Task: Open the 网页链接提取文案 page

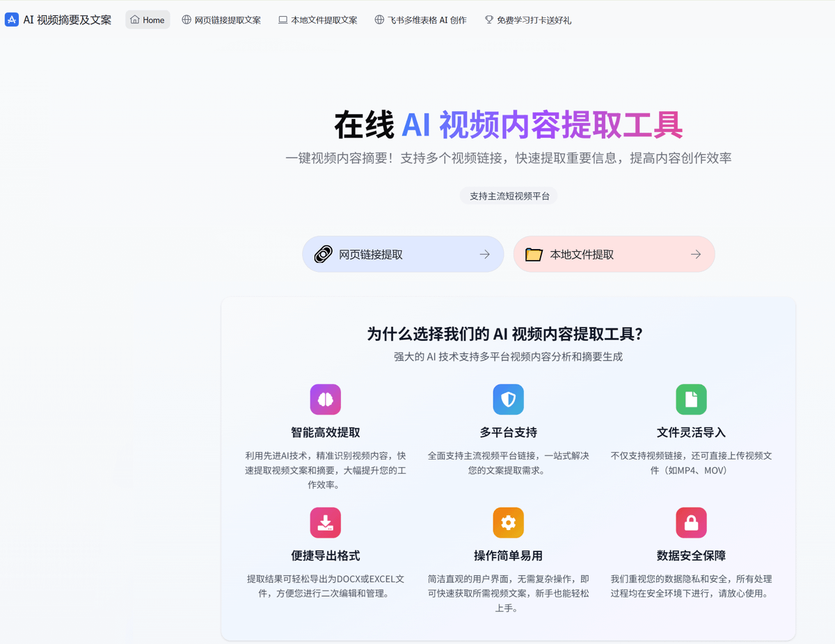Action: tap(223, 19)
